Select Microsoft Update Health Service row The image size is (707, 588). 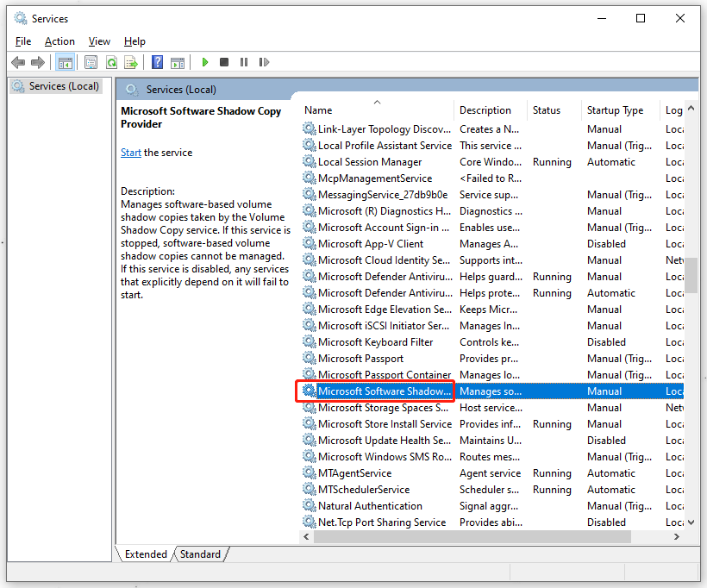point(492,440)
